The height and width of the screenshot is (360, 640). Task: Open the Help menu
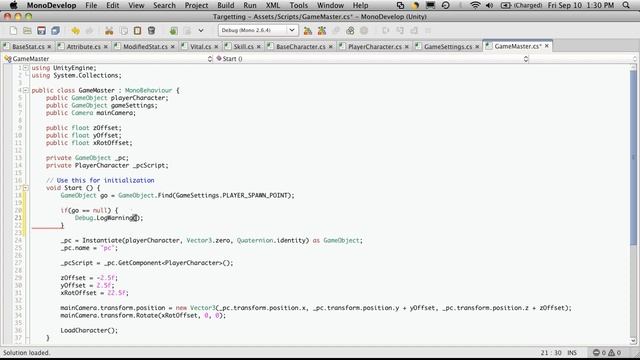tap(360, 5)
